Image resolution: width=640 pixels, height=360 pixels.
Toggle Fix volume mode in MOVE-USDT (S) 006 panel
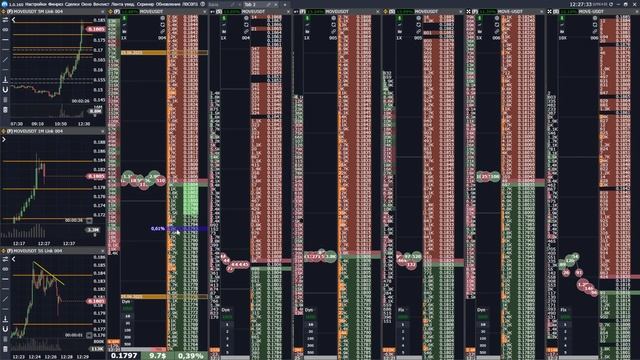[x=564, y=310]
